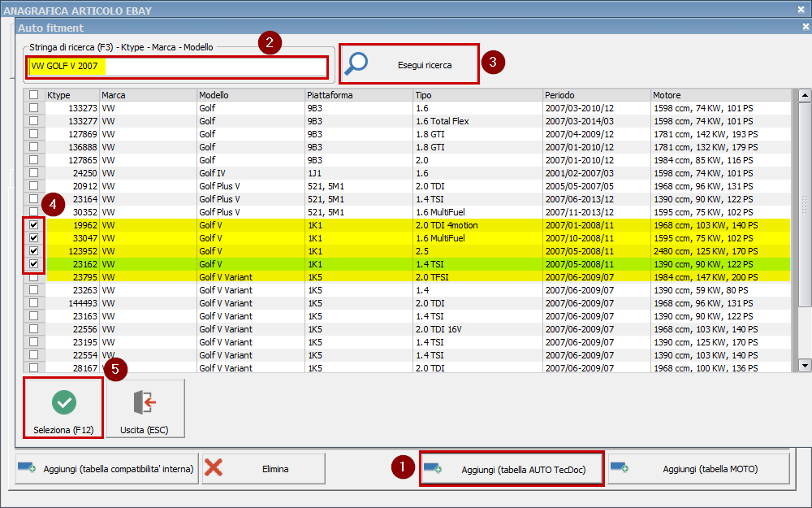The width and height of the screenshot is (812, 508).
Task: Click the Tipo column header
Action: point(477,95)
